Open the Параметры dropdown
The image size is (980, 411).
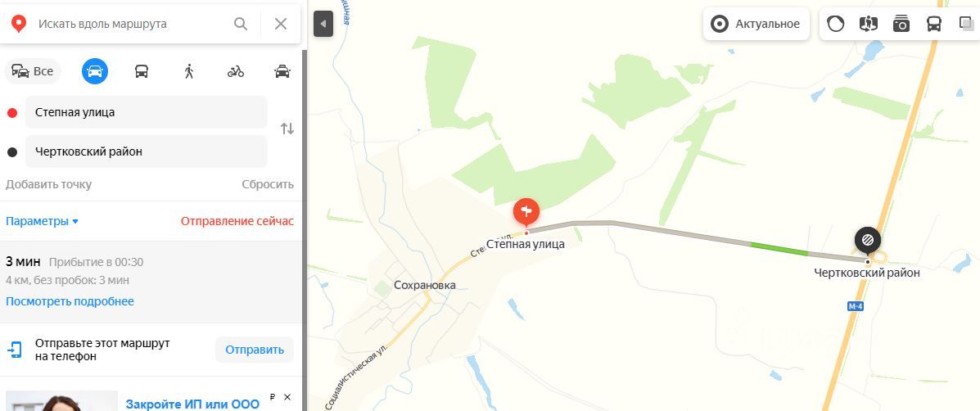coord(43,221)
